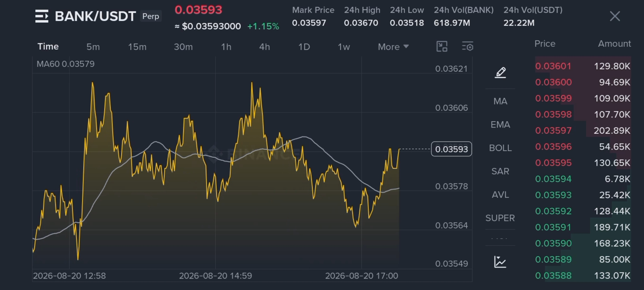Select ask price 0.03599

[553, 98]
